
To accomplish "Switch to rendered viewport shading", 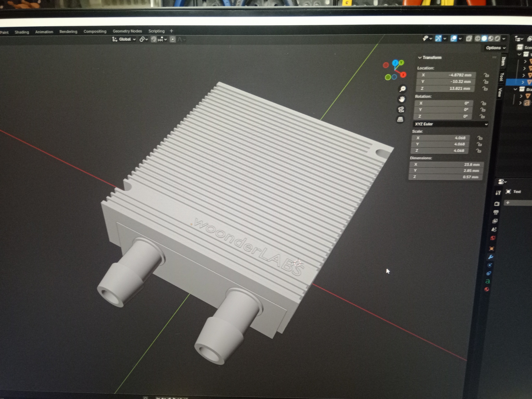I will pos(497,38).
